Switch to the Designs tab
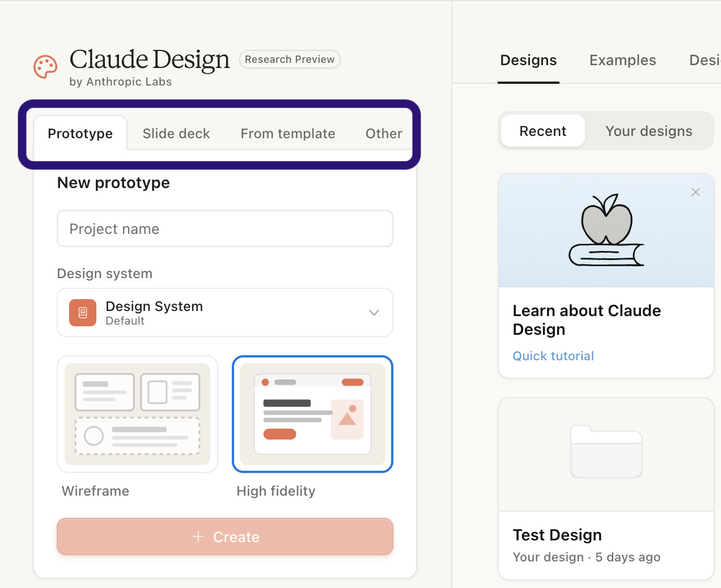721x588 pixels. [x=528, y=61]
